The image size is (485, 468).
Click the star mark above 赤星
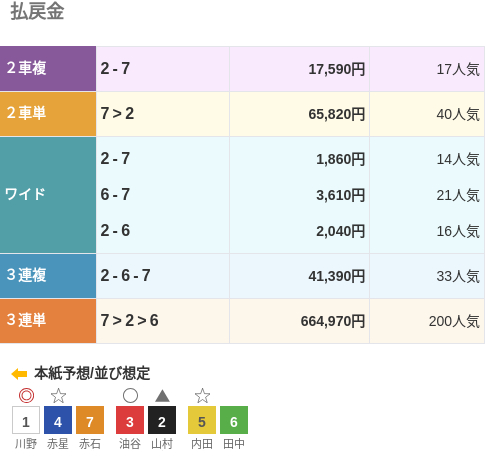point(58,396)
